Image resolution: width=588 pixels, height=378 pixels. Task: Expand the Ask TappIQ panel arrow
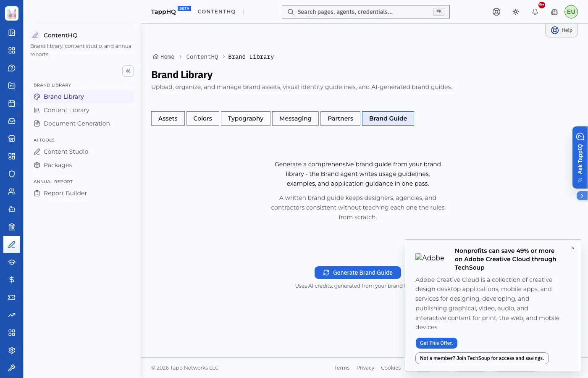582,196
